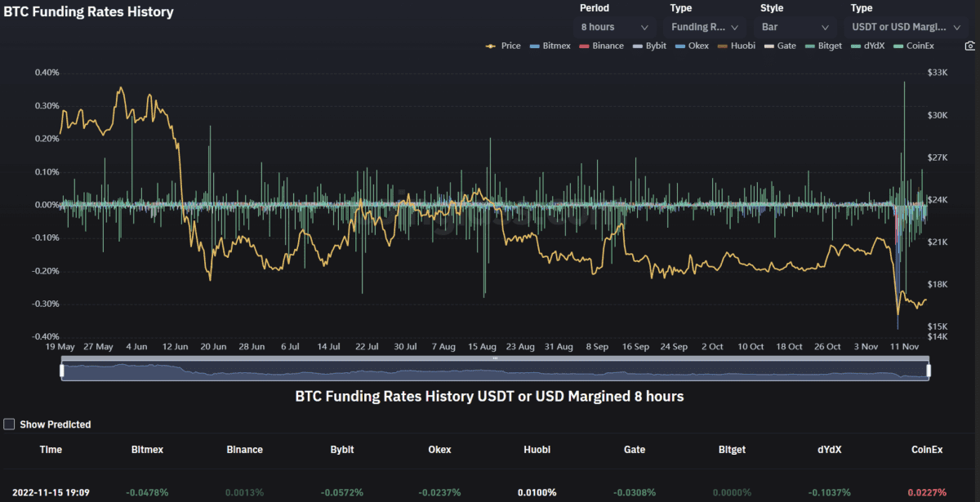Screen dimensions: 980x502
Task: Click the Binance column header
Action: (x=244, y=449)
